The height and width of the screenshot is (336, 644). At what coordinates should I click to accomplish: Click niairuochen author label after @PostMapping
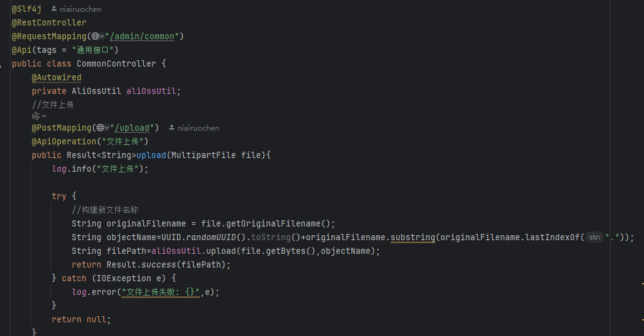(199, 128)
